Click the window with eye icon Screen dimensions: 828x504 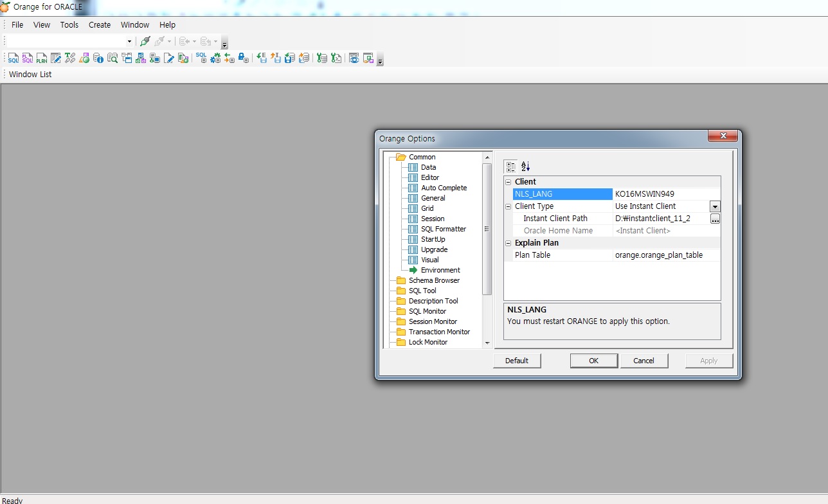(x=354, y=58)
